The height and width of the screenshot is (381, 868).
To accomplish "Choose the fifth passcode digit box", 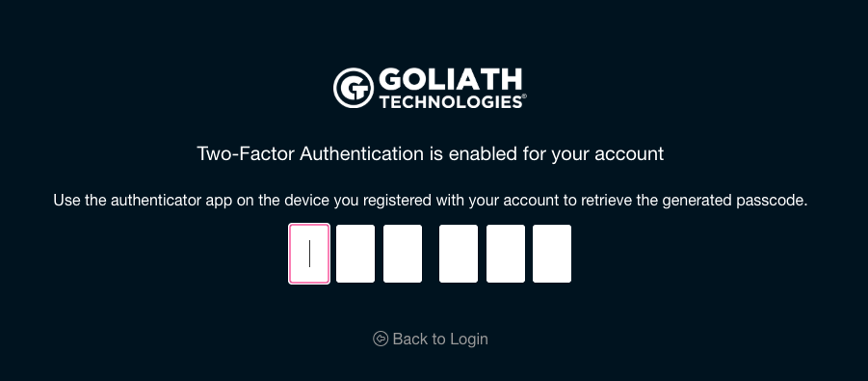I will click(x=506, y=254).
